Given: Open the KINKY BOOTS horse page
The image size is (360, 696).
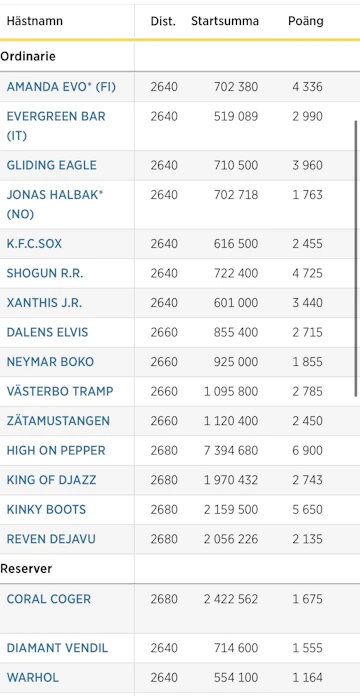Looking at the screenshot, I should tap(46, 510).
